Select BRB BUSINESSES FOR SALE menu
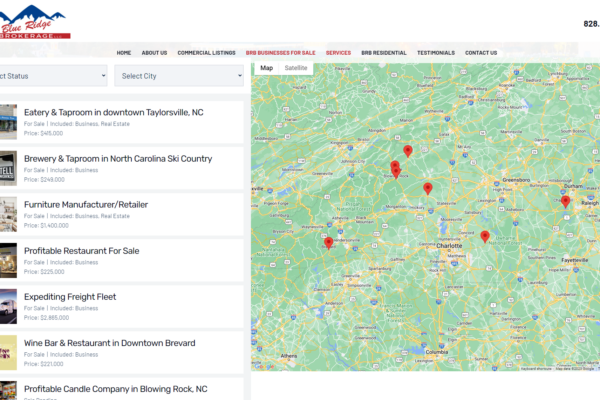600x400 pixels. (280, 53)
